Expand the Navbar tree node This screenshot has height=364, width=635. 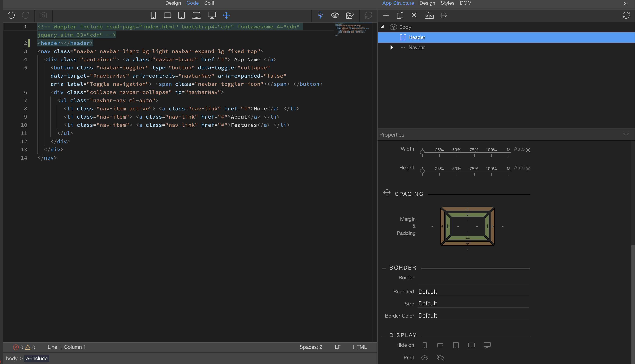coord(392,48)
